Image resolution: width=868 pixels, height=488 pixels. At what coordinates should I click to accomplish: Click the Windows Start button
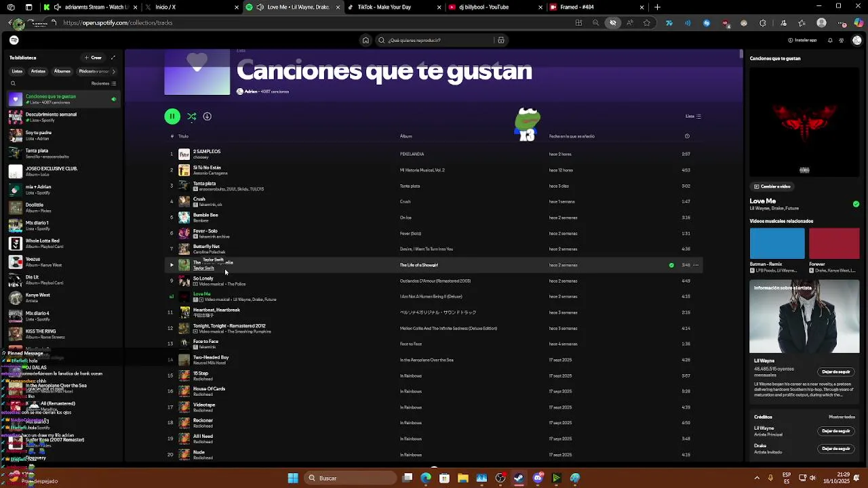coord(292,478)
